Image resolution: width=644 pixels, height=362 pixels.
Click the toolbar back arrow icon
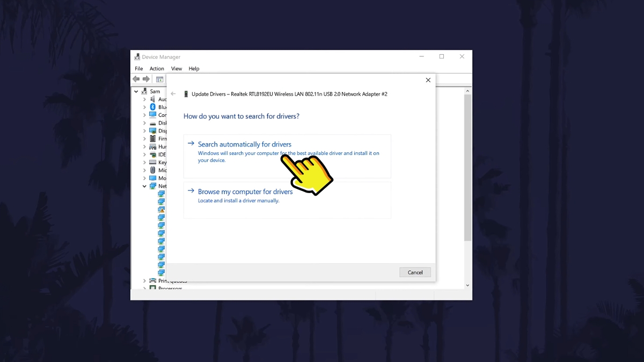[x=136, y=79]
